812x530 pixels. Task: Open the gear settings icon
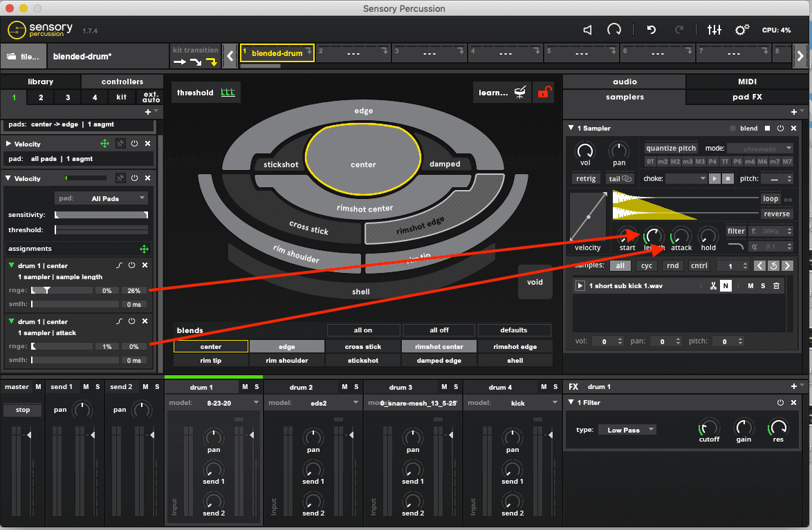tap(742, 30)
